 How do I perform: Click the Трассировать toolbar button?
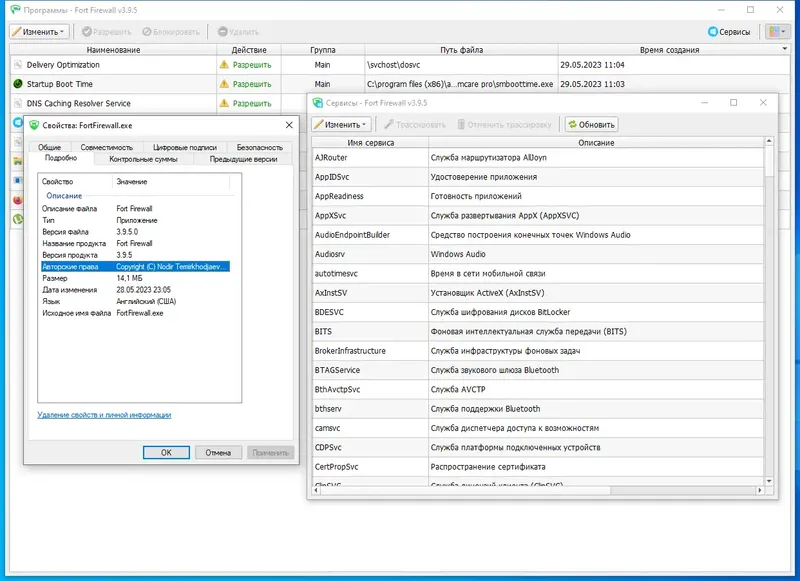(x=415, y=124)
